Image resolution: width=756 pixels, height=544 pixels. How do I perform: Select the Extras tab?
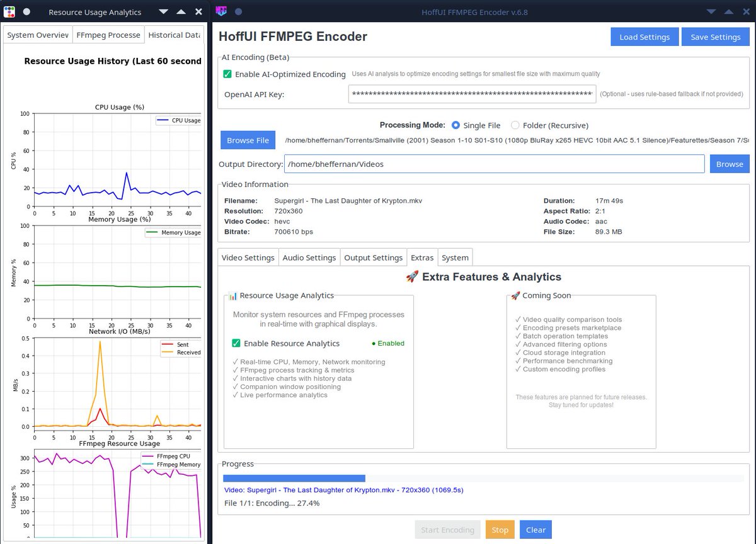pos(422,258)
